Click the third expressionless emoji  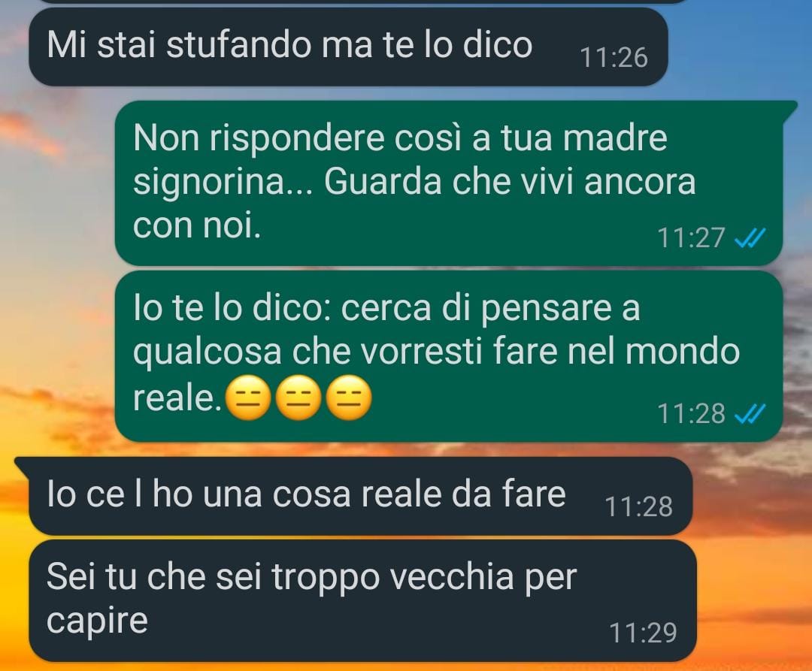(x=349, y=399)
